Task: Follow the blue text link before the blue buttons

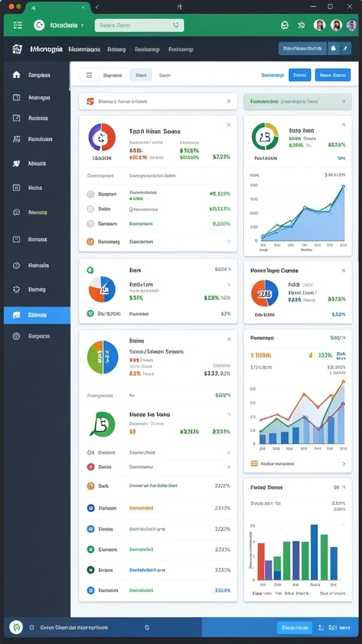Action: click(273, 75)
